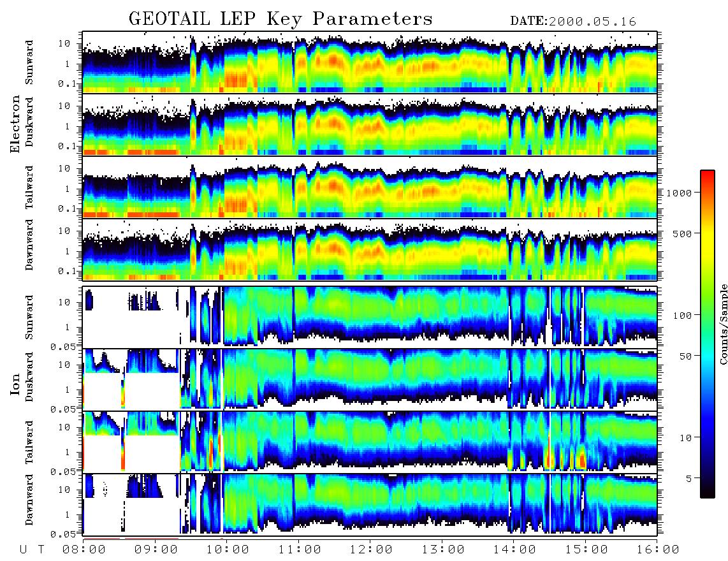The image size is (728, 561).
Task: Click the "Duskward" label of the Ion group
Action: (29, 377)
